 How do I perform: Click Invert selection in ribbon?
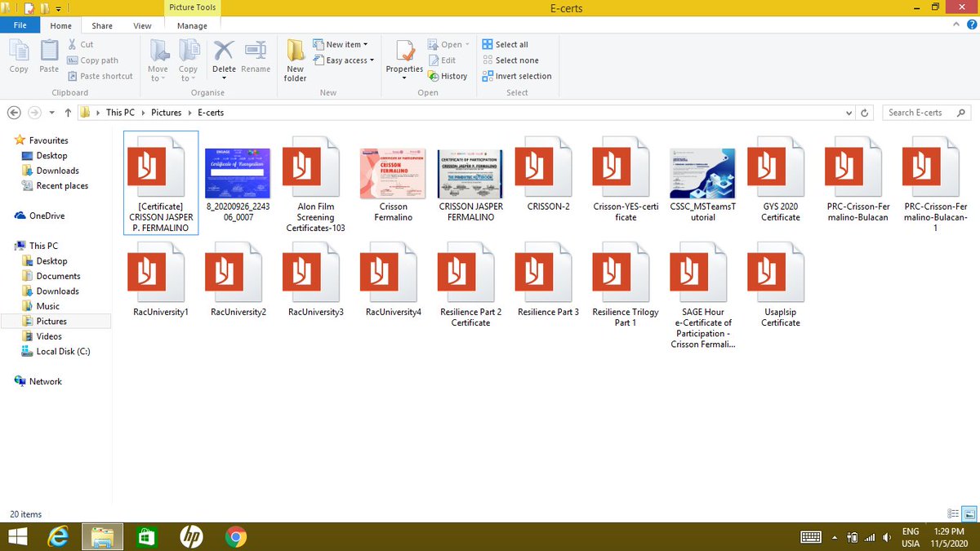coord(517,76)
